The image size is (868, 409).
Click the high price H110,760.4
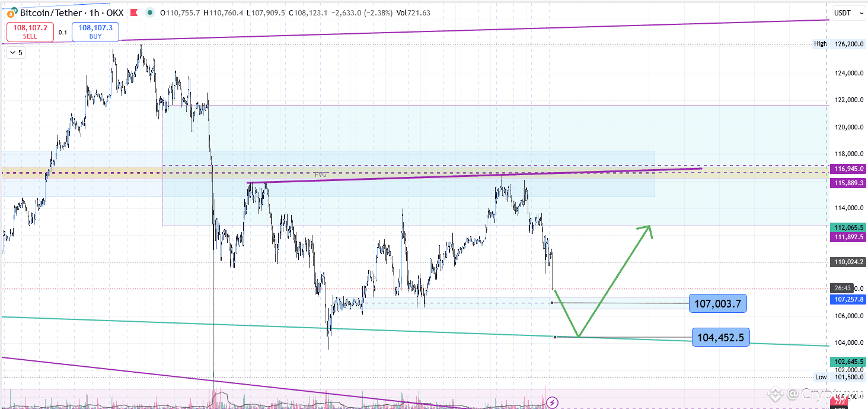(222, 12)
